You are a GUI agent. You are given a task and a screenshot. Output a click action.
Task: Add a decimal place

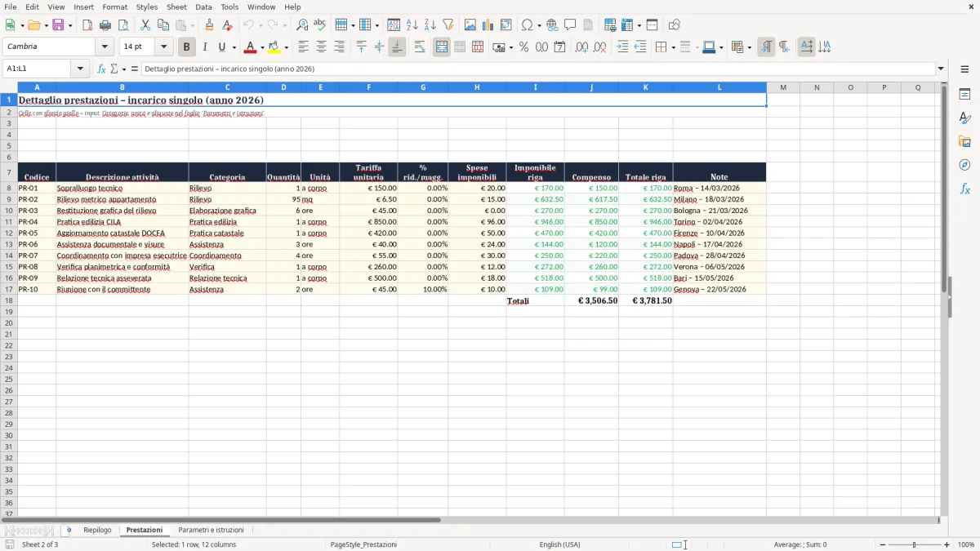pos(581,47)
